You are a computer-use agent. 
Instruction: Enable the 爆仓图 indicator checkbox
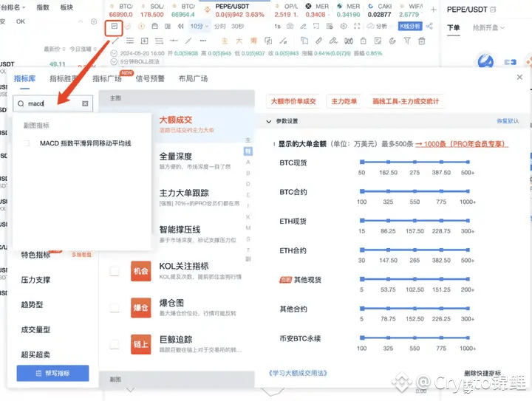[x=115, y=307]
